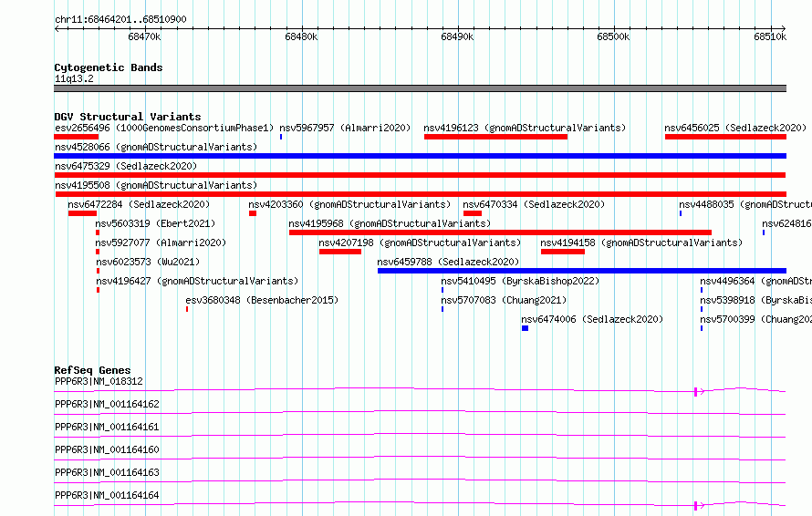Open nsv4488035 variant details

click(x=745, y=204)
